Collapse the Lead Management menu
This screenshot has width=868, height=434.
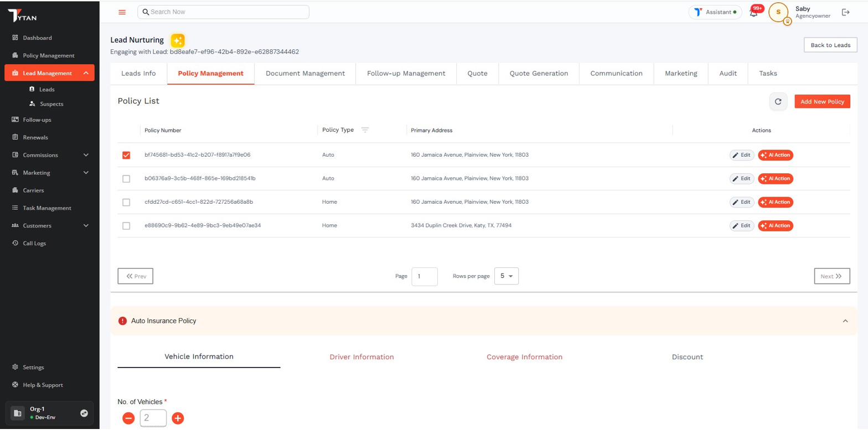click(86, 73)
